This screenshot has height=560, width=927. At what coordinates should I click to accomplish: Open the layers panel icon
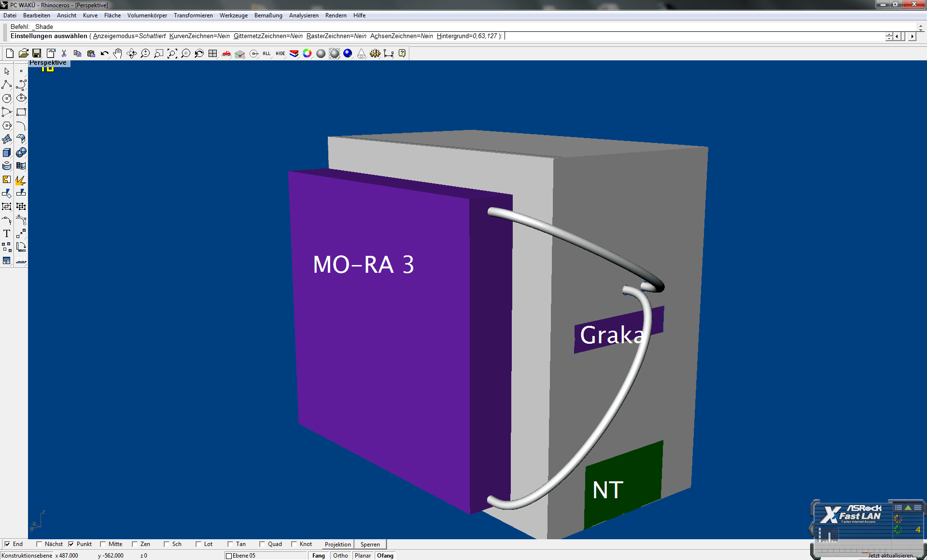tap(294, 54)
